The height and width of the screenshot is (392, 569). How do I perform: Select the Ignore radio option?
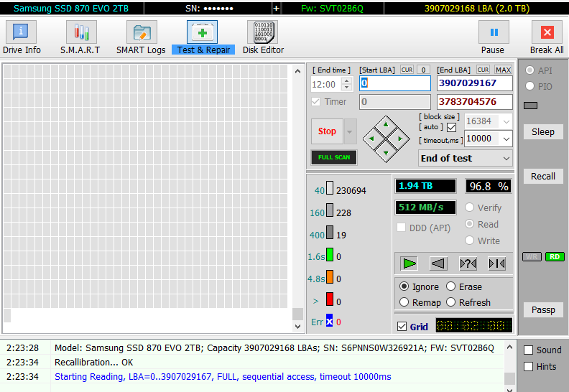404,286
